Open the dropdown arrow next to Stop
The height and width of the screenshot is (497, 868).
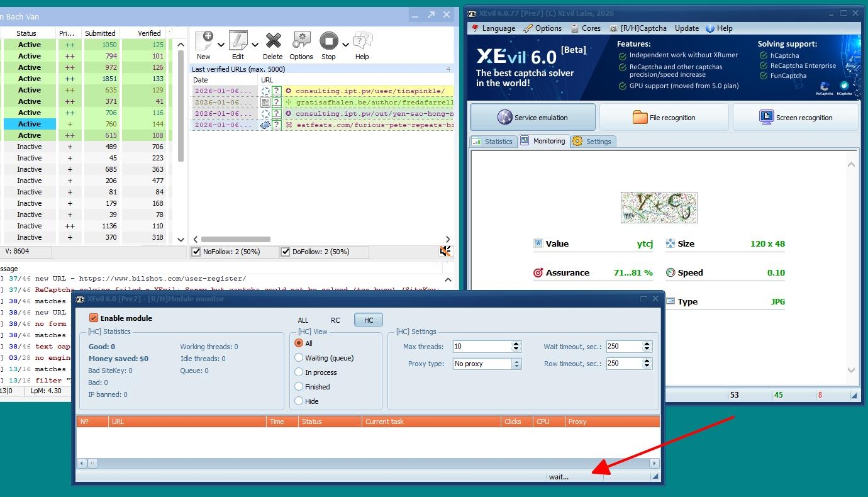345,45
